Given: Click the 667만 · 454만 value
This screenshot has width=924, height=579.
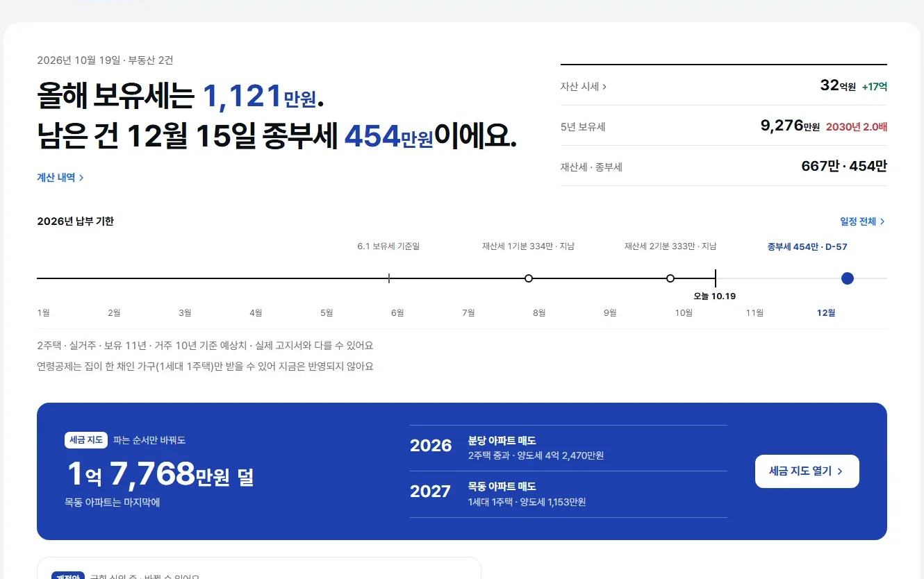Looking at the screenshot, I should [844, 167].
